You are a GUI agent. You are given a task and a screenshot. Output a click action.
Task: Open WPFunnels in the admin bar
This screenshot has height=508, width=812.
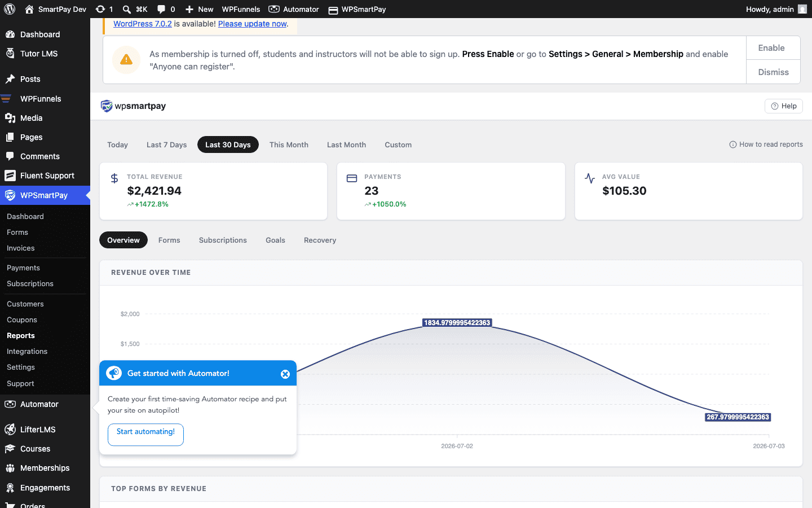tap(241, 9)
